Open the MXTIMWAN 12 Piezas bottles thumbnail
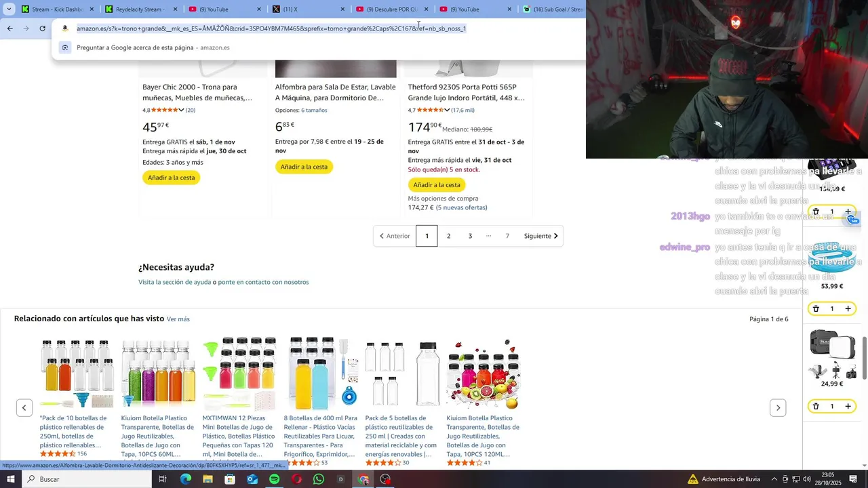Viewport: 868px width, 488px height. [x=239, y=373]
